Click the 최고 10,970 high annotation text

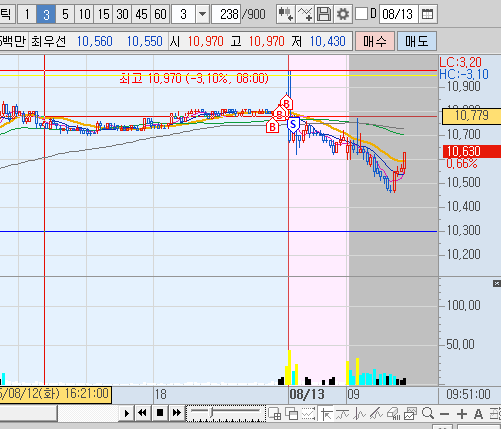(x=194, y=78)
